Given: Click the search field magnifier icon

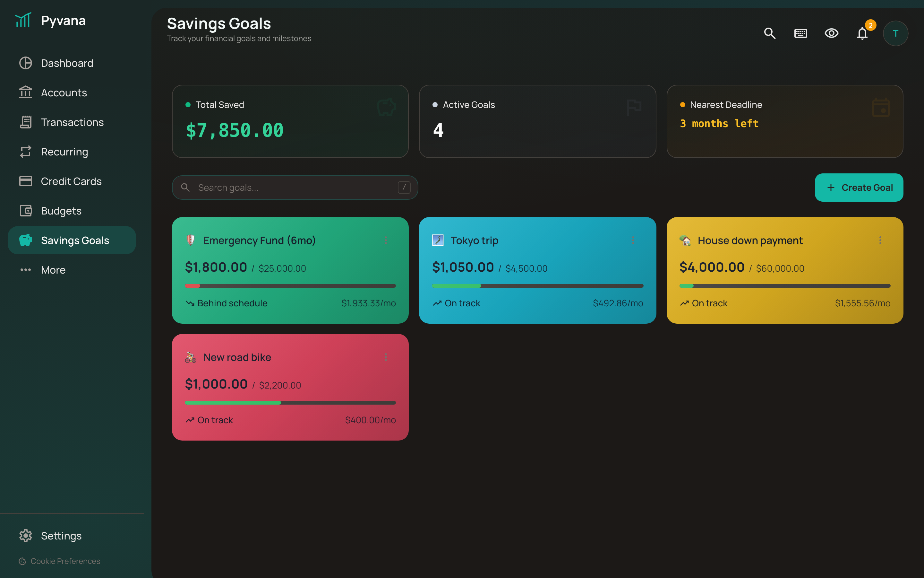Looking at the screenshot, I should (185, 187).
